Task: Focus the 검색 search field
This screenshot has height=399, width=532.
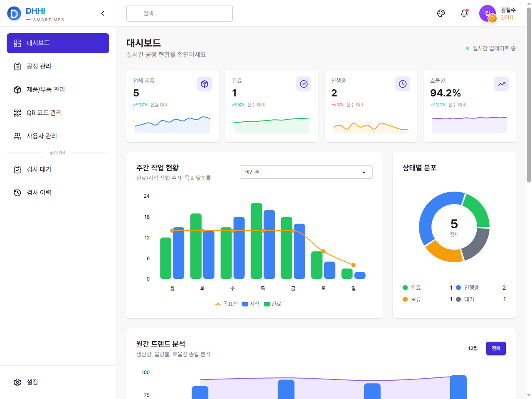Action: tap(180, 13)
